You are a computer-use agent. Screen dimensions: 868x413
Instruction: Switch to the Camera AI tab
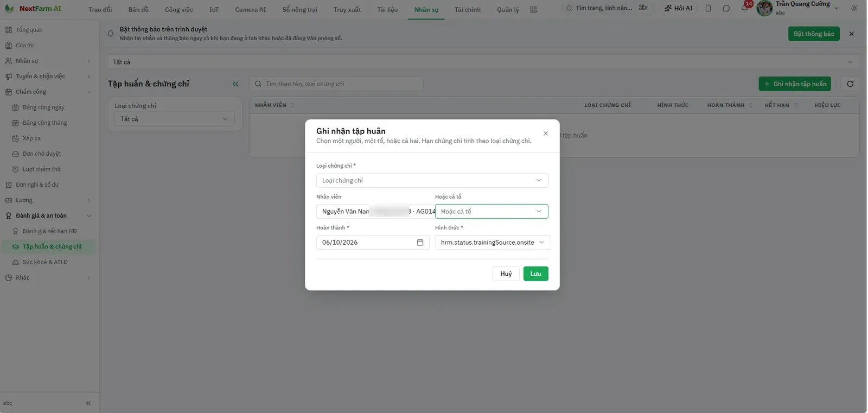[251, 10]
